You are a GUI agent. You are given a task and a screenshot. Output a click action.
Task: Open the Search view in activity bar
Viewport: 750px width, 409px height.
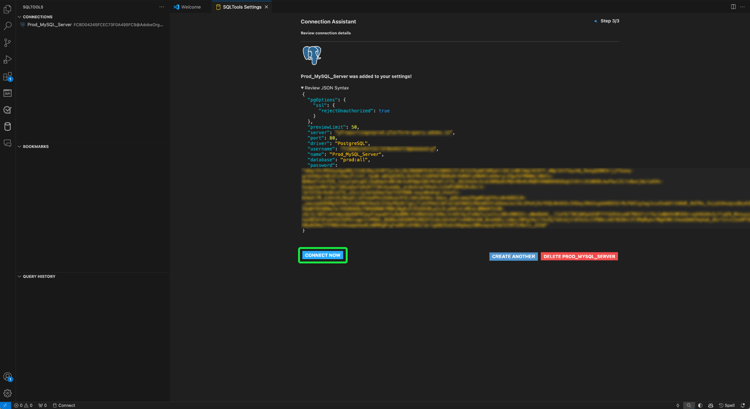(x=7, y=26)
